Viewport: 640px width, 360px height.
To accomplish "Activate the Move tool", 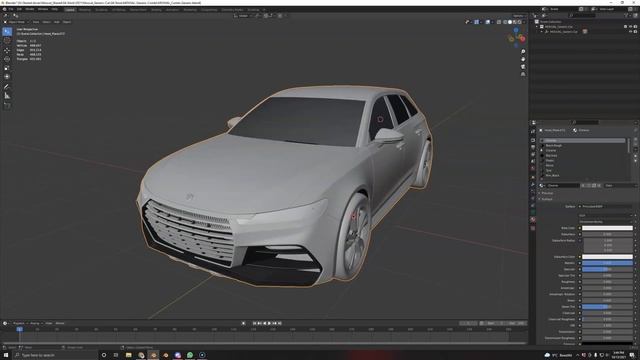I will [x=7, y=50].
